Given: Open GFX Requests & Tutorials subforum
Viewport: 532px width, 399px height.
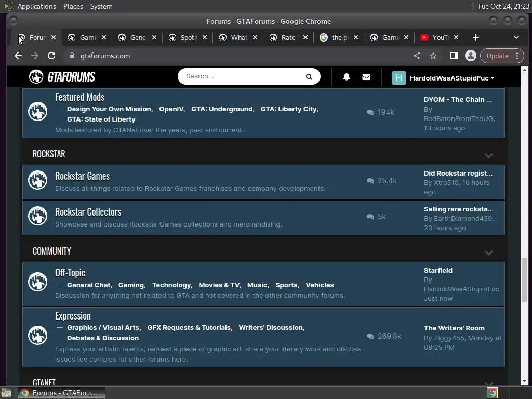Looking at the screenshot, I should [x=189, y=328].
